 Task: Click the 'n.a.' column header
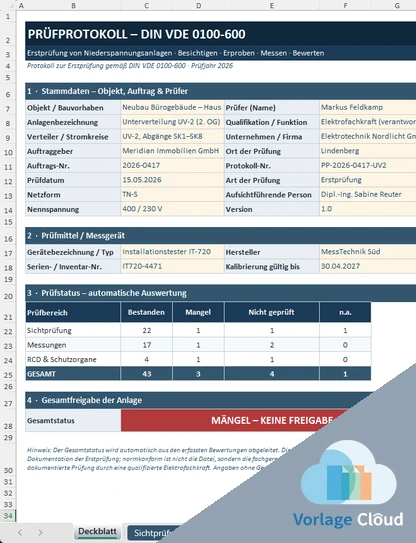click(345, 312)
